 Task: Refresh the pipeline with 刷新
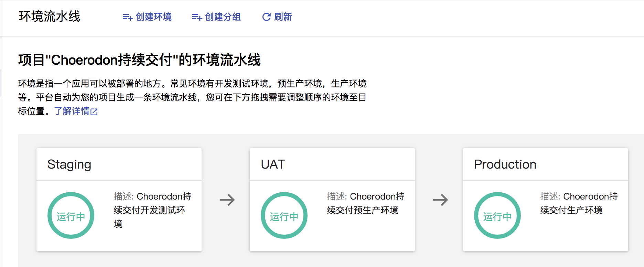click(277, 17)
